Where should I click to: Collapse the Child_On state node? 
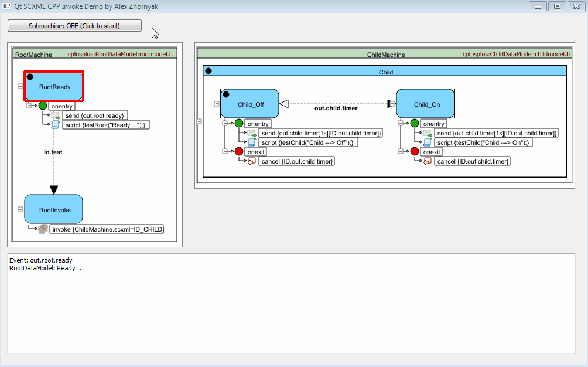[x=392, y=104]
